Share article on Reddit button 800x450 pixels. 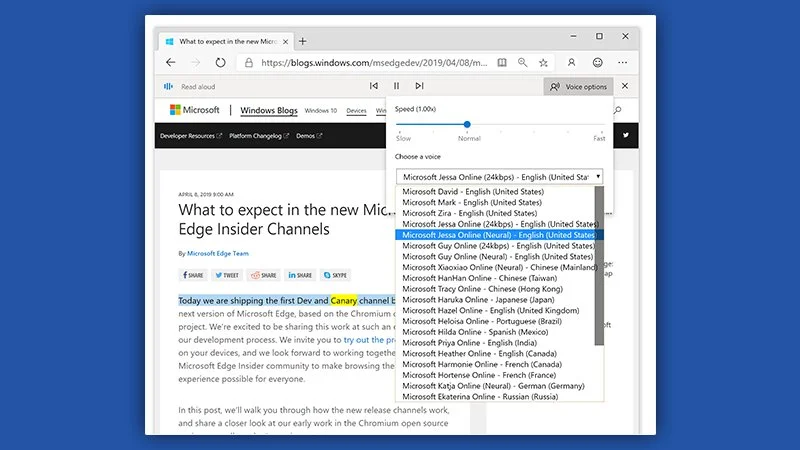[x=263, y=275]
